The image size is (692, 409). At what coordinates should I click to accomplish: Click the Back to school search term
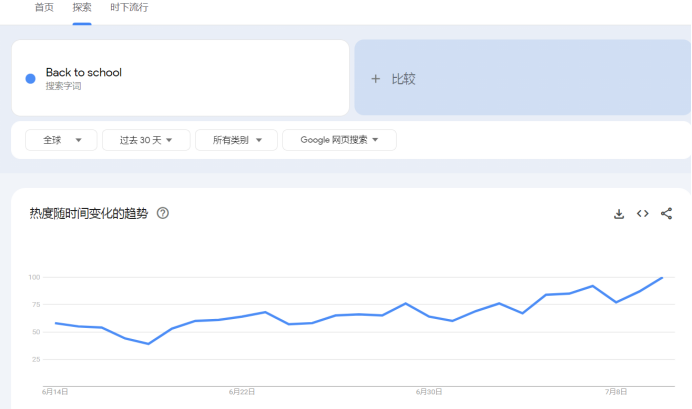pyautogui.click(x=84, y=73)
